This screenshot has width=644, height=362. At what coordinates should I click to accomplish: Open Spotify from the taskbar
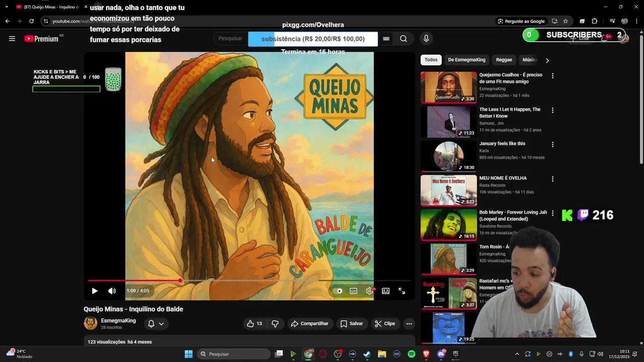point(412,354)
